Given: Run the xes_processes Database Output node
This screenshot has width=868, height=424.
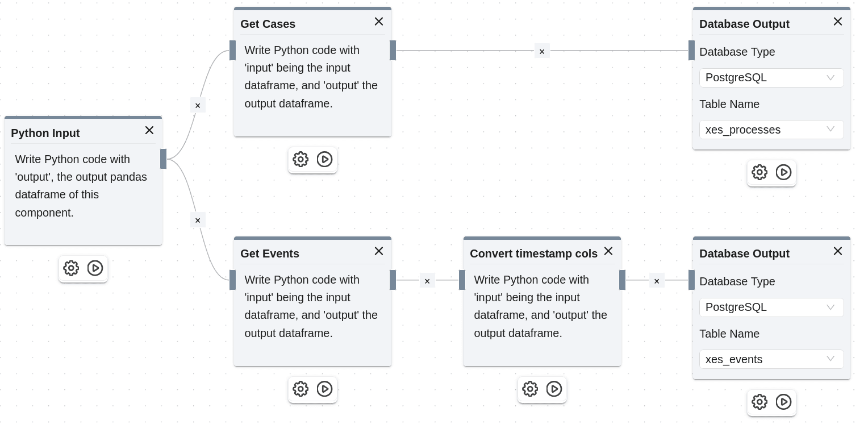Looking at the screenshot, I should [x=783, y=172].
